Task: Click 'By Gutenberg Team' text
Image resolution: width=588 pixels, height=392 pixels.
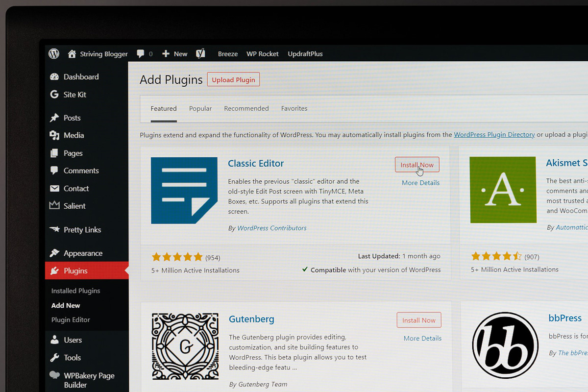Action: (x=258, y=385)
